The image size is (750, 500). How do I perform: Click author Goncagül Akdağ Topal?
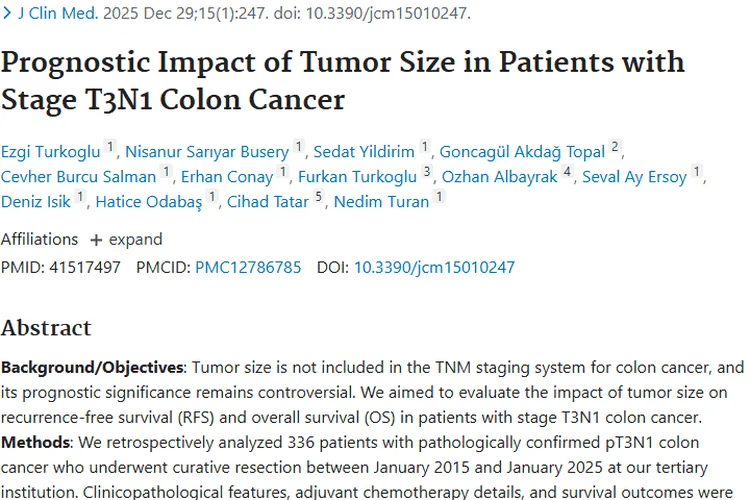coord(522,152)
